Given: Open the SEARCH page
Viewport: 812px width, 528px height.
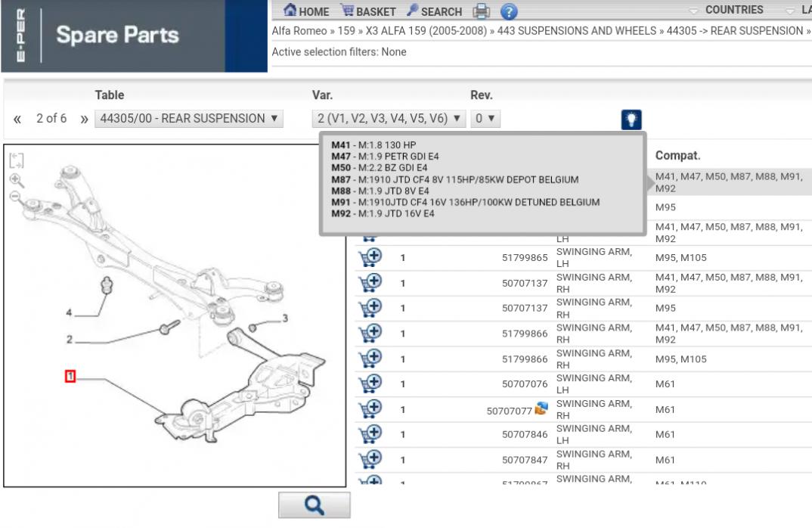Looking at the screenshot, I should point(434,11).
